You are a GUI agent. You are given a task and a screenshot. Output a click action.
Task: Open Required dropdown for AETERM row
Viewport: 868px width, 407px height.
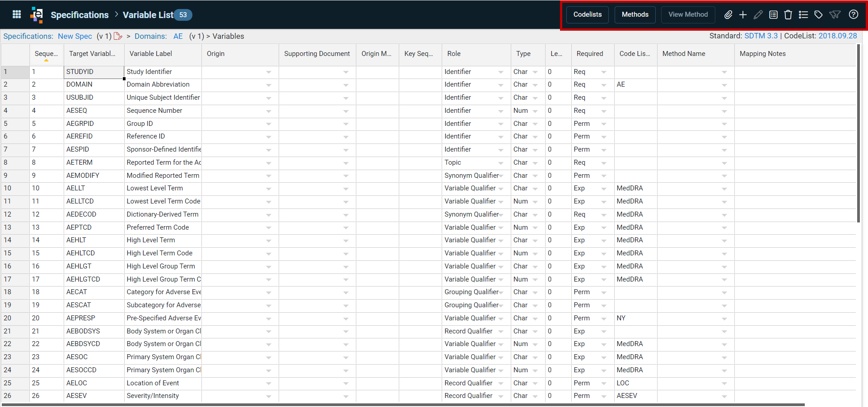point(604,163)
